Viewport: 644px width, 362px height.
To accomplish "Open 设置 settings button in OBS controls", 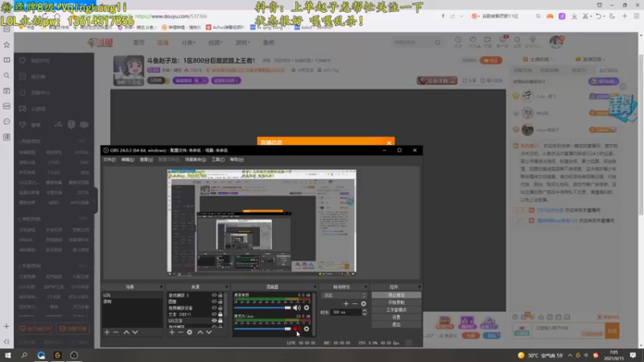I will (x=396, y=317).
